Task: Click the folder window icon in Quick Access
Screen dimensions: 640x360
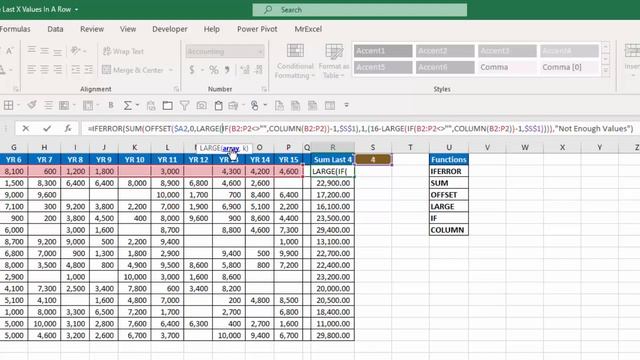Action: pos(167,106)
